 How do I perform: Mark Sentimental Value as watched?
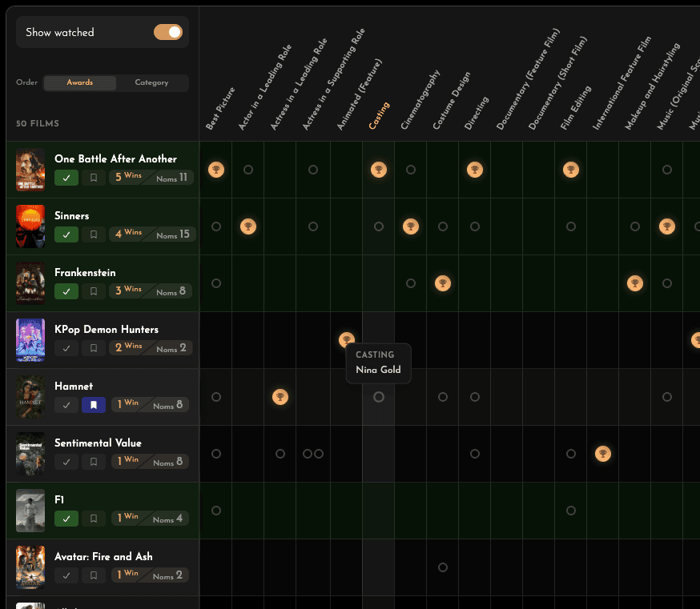pyautogui.click(x=66, y=461)
